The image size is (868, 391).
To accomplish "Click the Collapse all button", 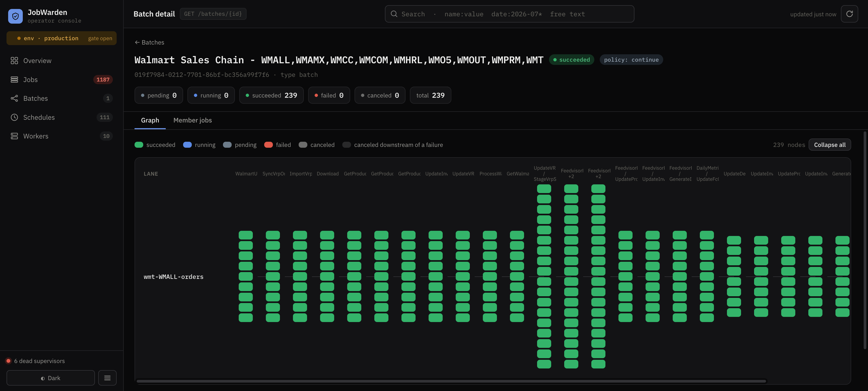I will tap(829, 145).
